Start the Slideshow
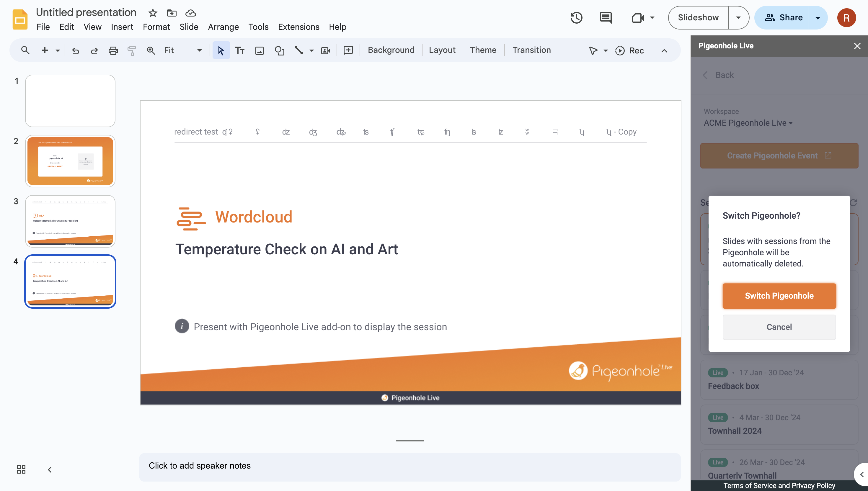This screenshot has width=868, height=491. (698, 17)
